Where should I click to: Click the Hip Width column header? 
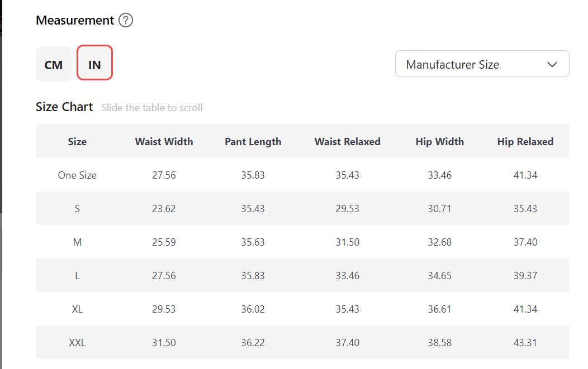click(x=439, y=142)
